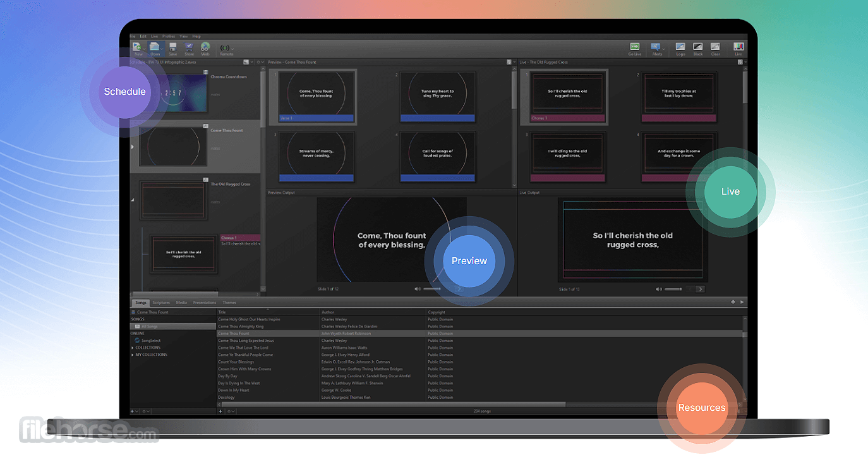Click the plus icon at right of resource tabs
This screenshot has height=462, width=868.
733,302
